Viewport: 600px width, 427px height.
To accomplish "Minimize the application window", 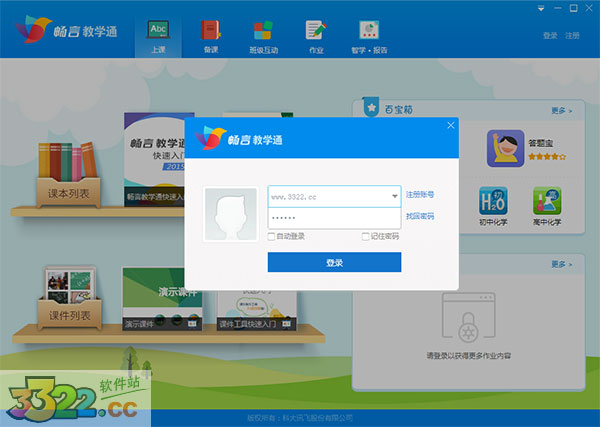I will [558, 8].
